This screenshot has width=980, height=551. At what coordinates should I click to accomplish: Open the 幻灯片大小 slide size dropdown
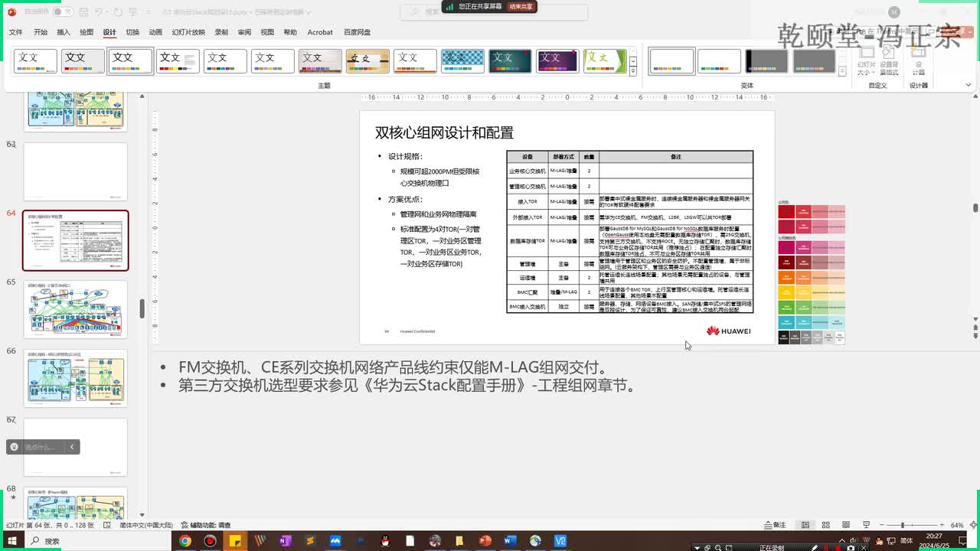click(x=866, y=60)
